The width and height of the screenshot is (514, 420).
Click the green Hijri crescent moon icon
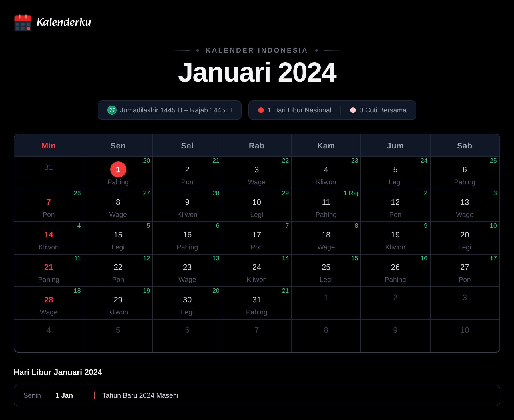pos(112,110)
